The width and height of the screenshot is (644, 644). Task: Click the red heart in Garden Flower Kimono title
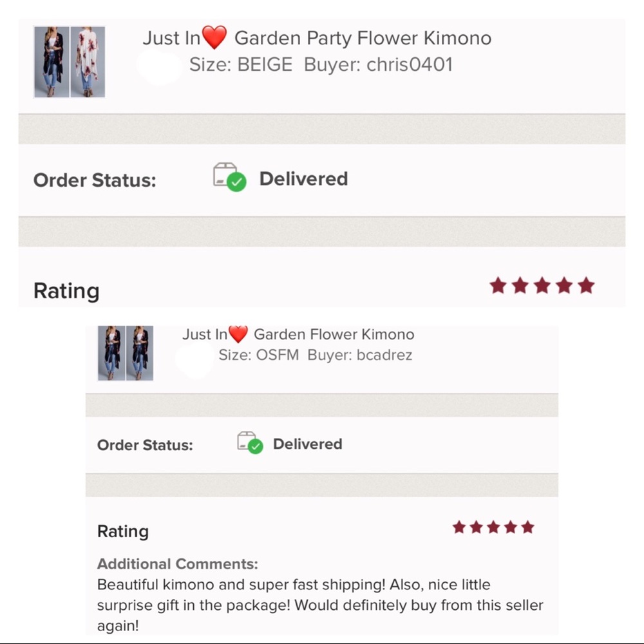238,334
